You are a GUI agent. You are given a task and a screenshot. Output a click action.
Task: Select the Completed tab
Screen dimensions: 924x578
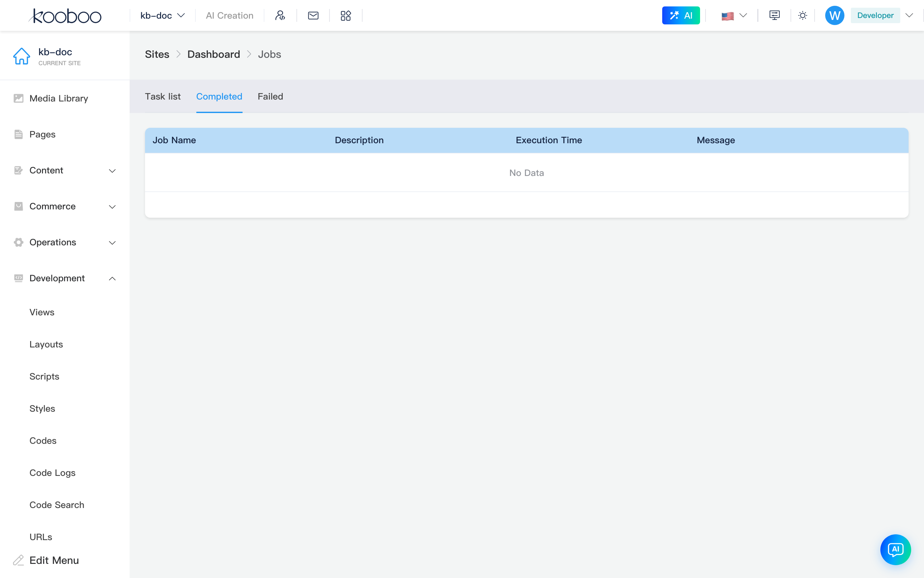click(x=219, y=96)
